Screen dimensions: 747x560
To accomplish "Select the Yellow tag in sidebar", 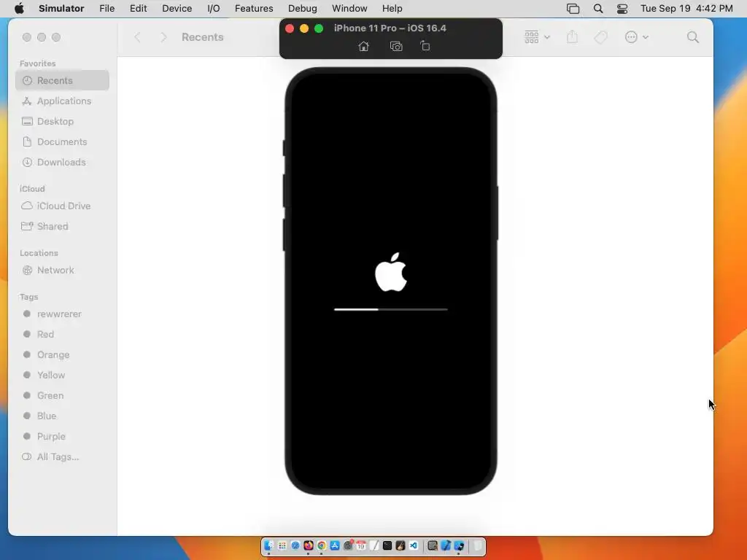I will [62, 376].
